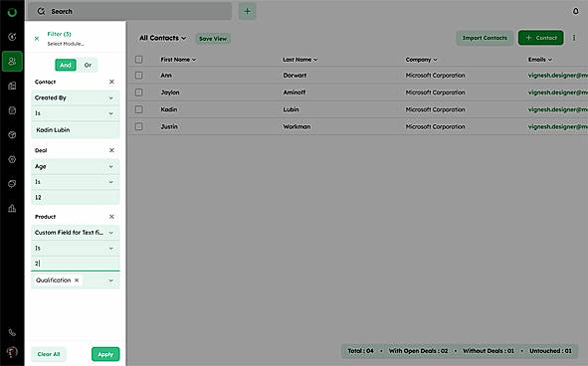Open the notifications bell icon
Screen dimensions: 588x366
click(x=575, y=11)
